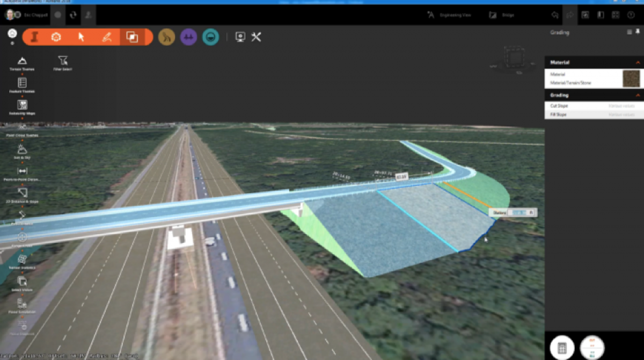The height and width of the screenshot is (360, 644).
Task: Pin the Grading panel
Action: [638, 32]
